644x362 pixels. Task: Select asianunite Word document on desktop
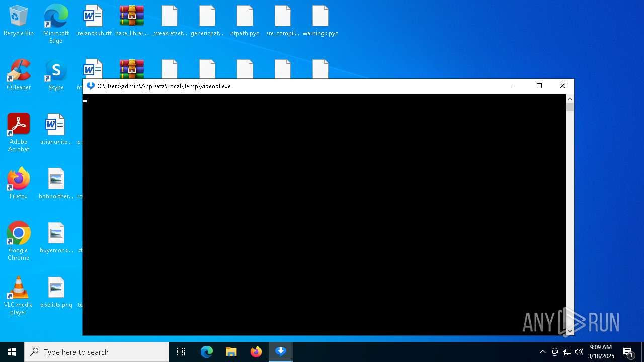click(x=56, y=130)
